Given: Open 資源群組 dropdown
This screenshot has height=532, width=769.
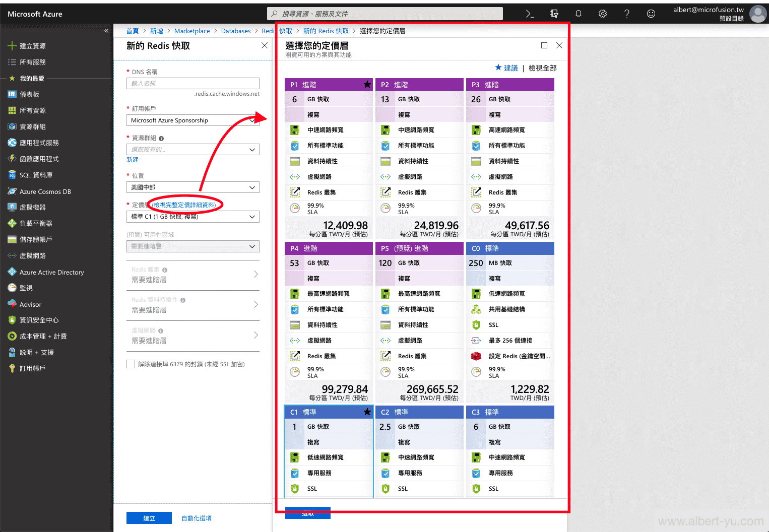Looking at the screenshot, I should [x=193, y=150].
